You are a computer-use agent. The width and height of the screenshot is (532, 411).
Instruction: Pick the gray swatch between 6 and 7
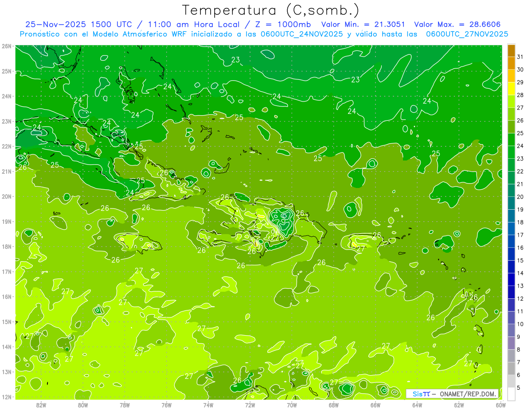[x=511, y=368]
